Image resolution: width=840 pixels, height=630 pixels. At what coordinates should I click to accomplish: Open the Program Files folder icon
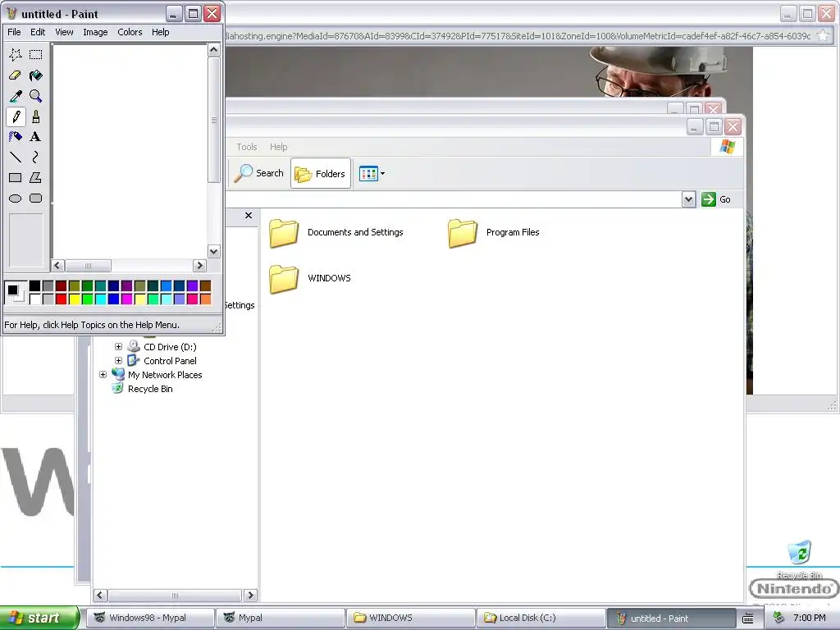463,232
